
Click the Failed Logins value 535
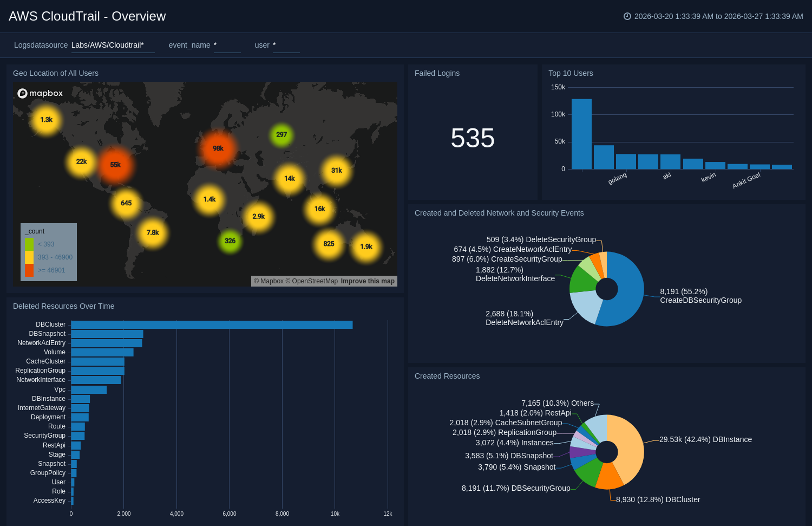pyautogui.click(x=473, y=138)
